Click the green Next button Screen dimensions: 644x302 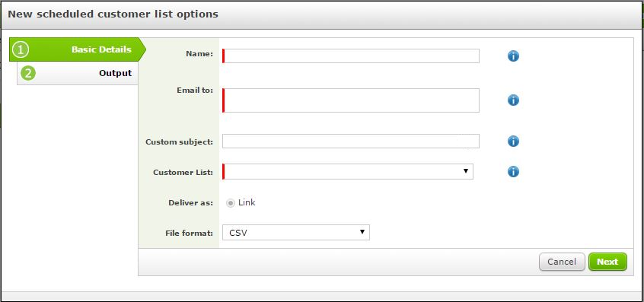coord(607,262)
